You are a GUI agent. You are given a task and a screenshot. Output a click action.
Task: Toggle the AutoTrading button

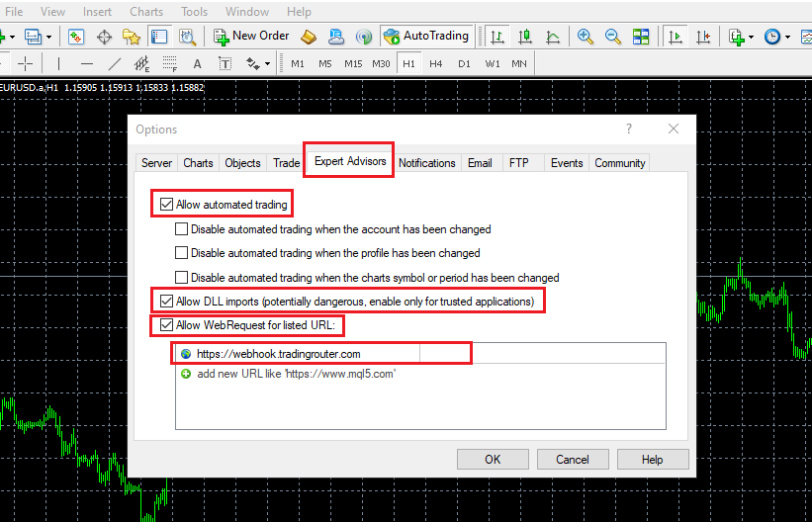point(426,37)
